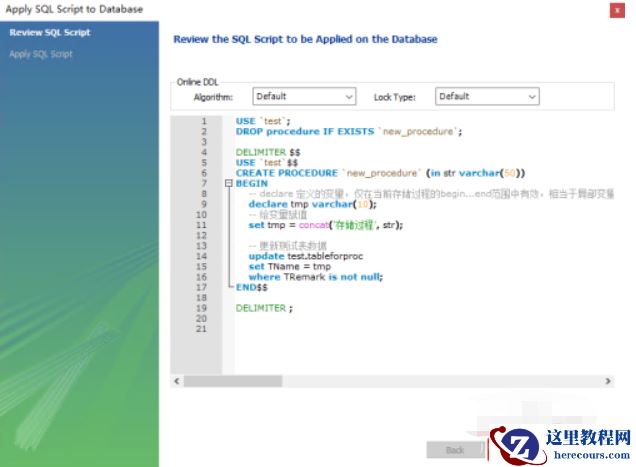
Task: Click the "CREATE PROCEDURE" line text
Action: pyautogui.click(x=380, y=173)
